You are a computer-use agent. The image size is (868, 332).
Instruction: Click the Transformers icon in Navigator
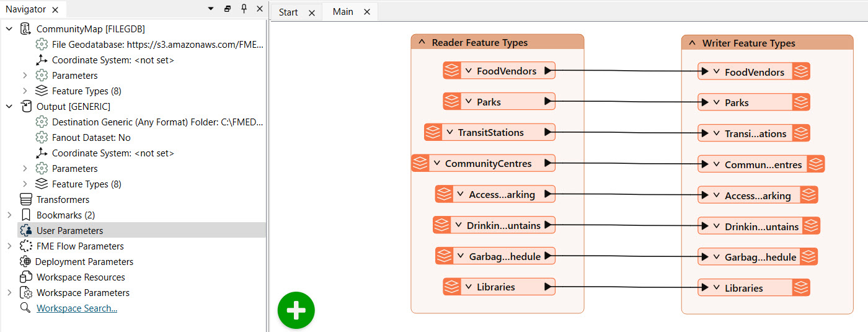25,199
